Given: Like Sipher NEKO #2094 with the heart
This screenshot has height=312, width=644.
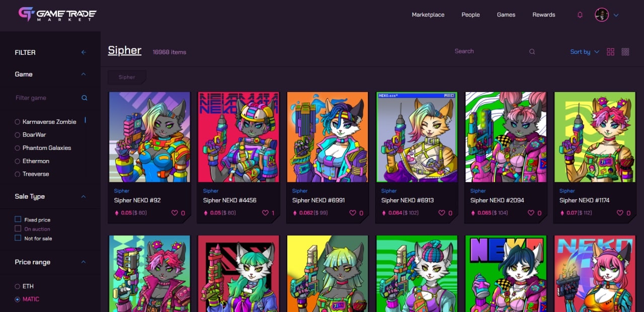Looking at the screenshot, I should (x=531, y=213).
